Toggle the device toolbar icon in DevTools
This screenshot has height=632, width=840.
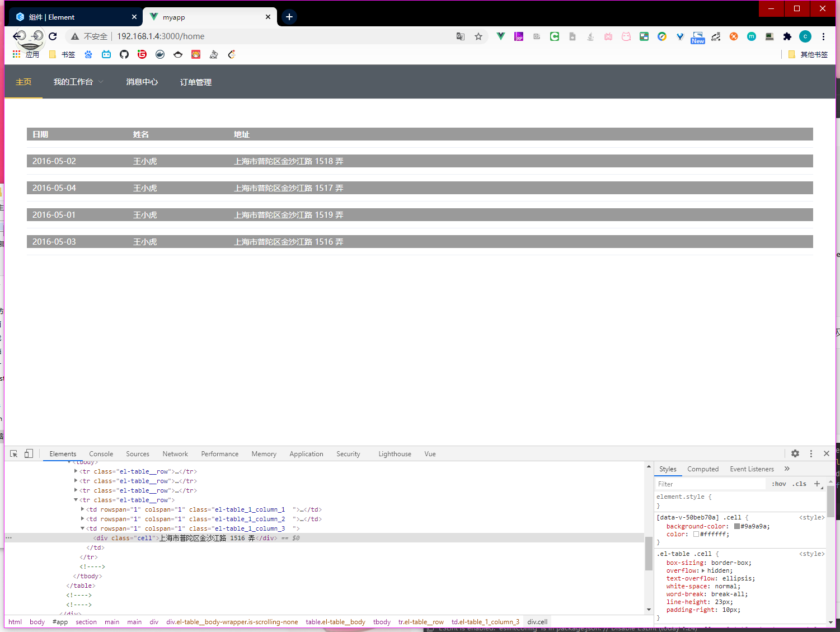[29, 453]
